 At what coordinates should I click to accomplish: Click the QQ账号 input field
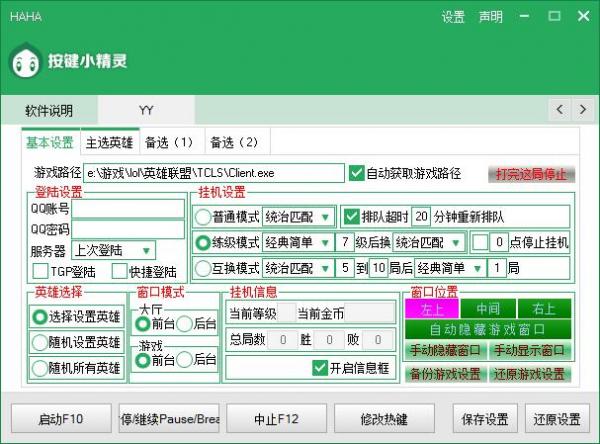128,209
